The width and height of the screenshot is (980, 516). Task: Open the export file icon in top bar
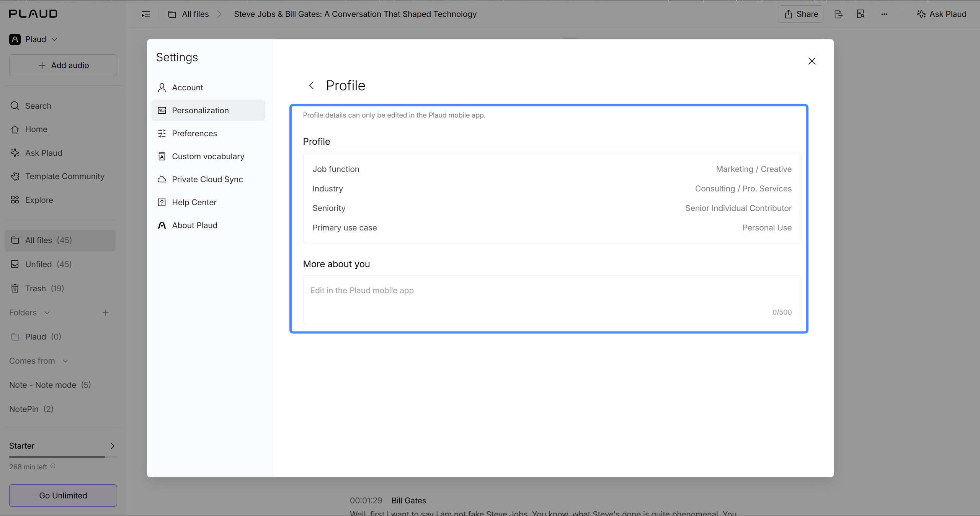[838, 14]
